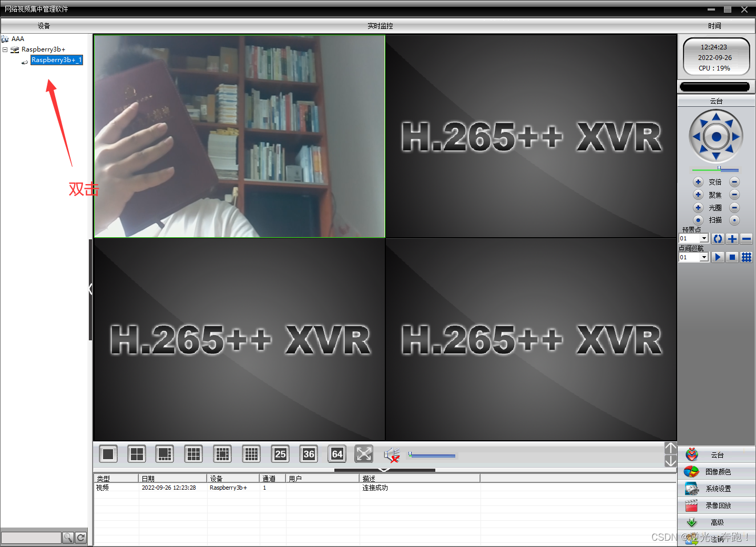Switch to four-view grid layout

point(137,454)
